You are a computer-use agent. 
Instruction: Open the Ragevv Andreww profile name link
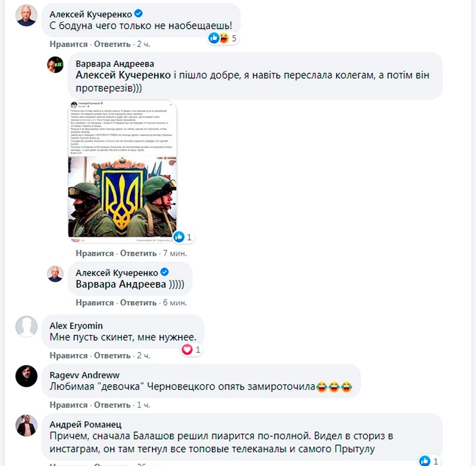(84, 375)
